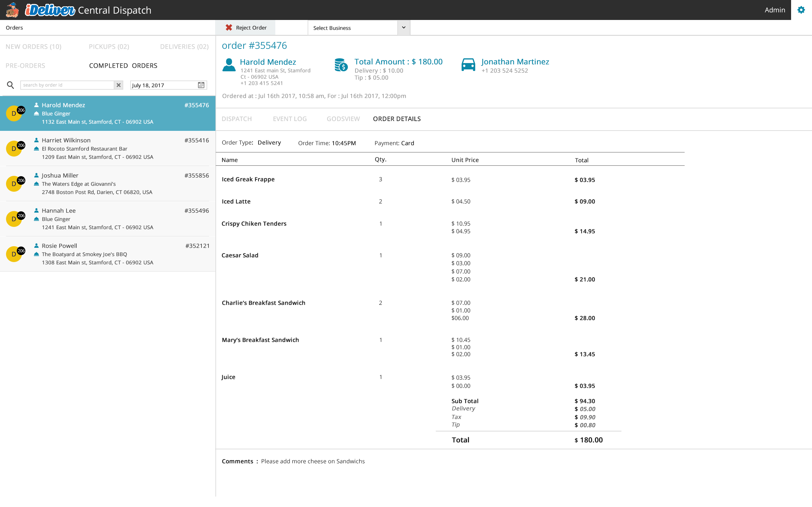Click the person icon beside Joshua Miller
The height and width of the screenshot is (507, 812).
[36, 175]
